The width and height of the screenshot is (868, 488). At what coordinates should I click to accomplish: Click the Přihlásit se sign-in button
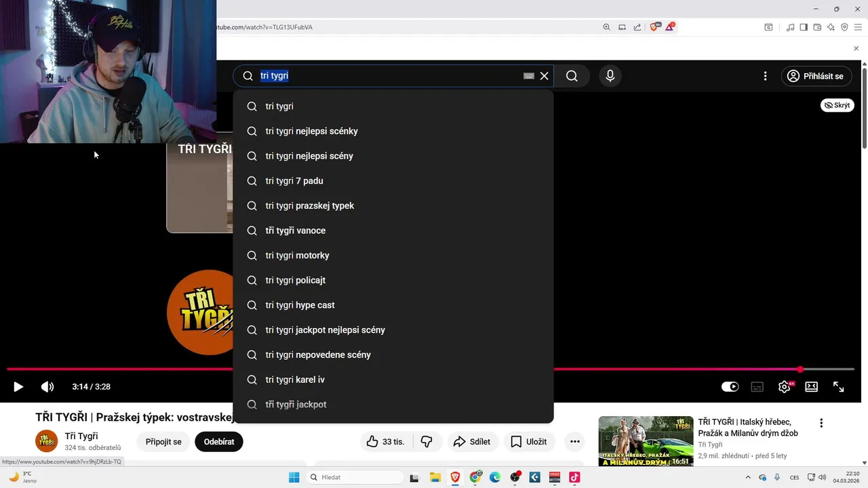[x=816, y=76]
